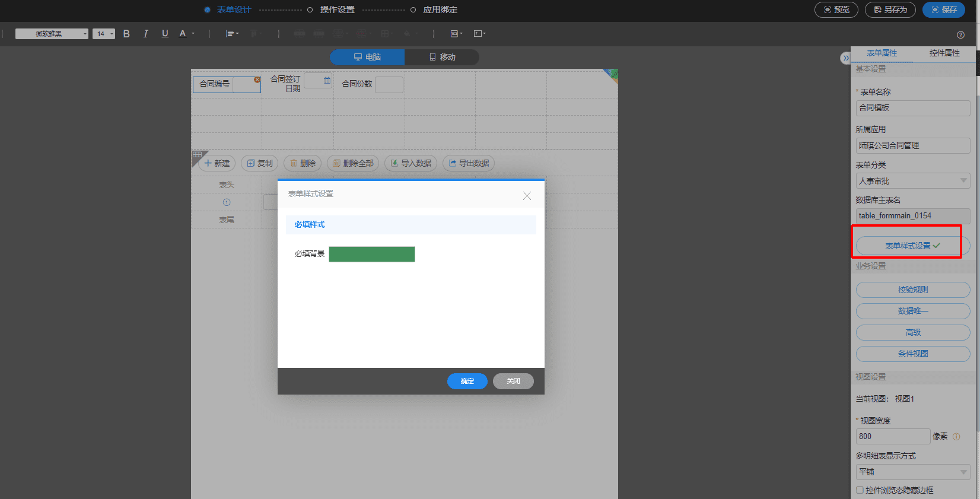Click the 预览 preview button
Viewport: 980px width, 499px height.
tap(836, 9)
